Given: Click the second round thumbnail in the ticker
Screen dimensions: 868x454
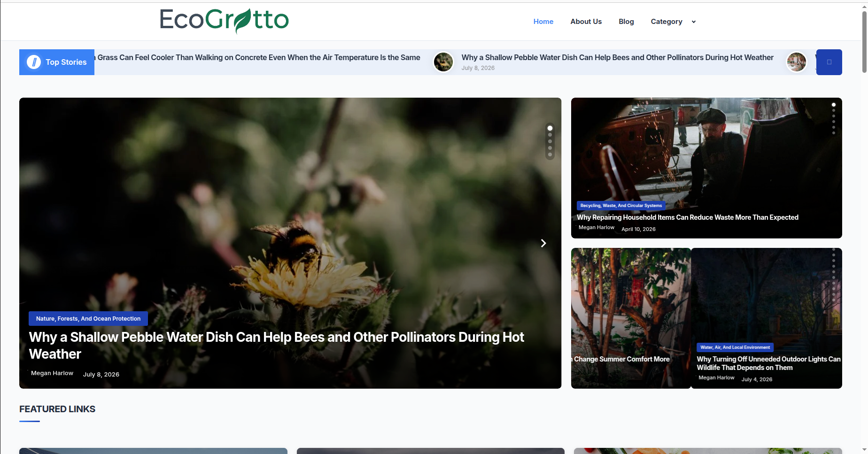Looking at the screenshot, I should click(796, 62).
